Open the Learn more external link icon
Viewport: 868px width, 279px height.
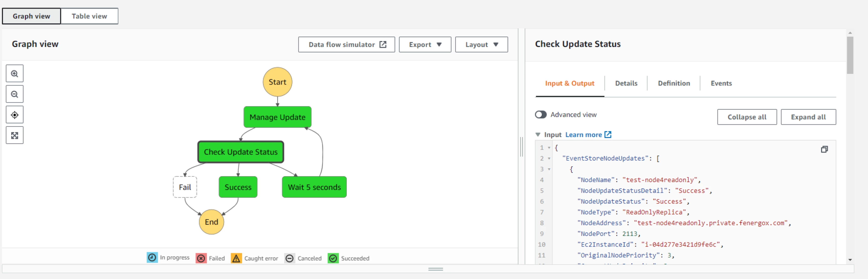pos(608,135)
